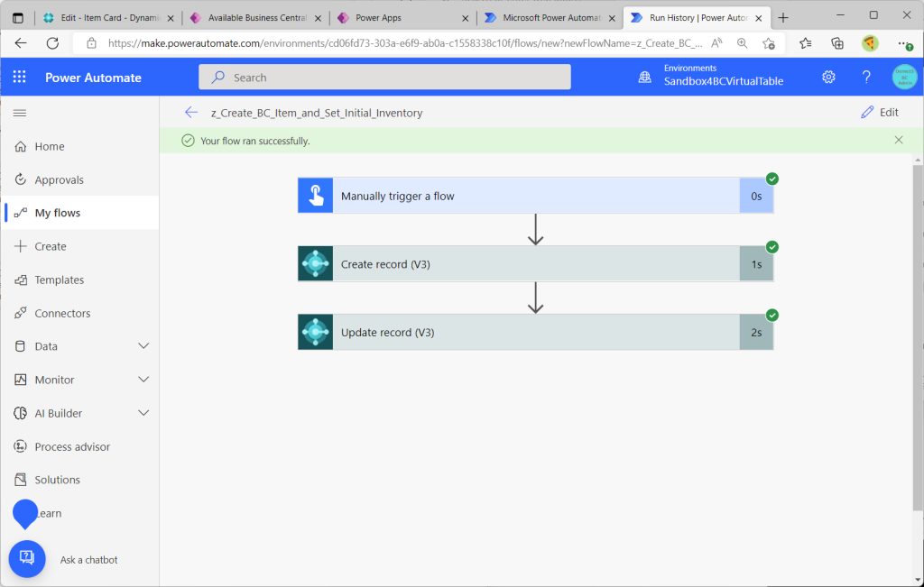This screenshot has width=924, height=587.
Task: Close the Edit - Item Card tab
Action: pos(171,18)
